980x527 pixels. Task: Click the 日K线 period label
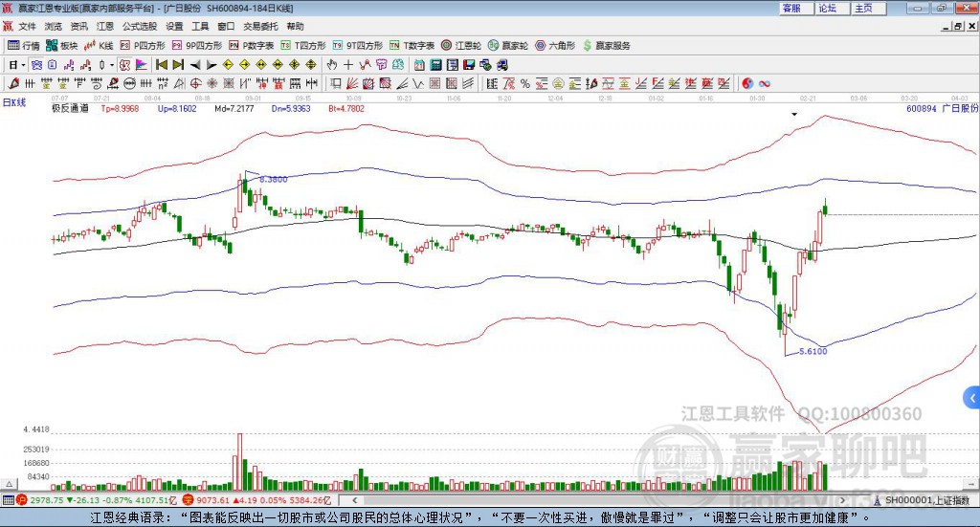tap(14, 103)
